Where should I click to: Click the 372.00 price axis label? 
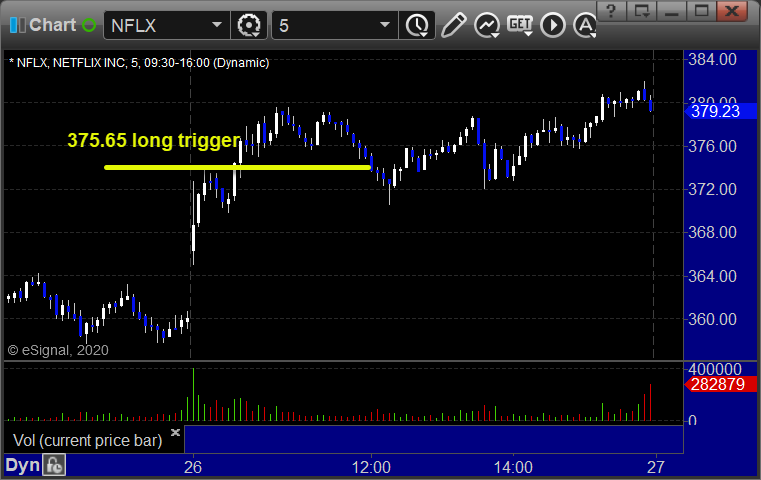[712, 189]
